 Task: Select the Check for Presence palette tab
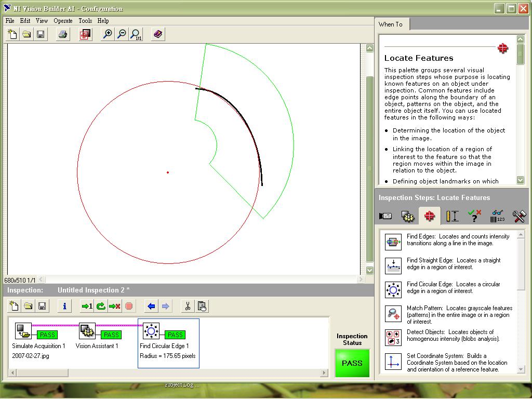(474, 216)
